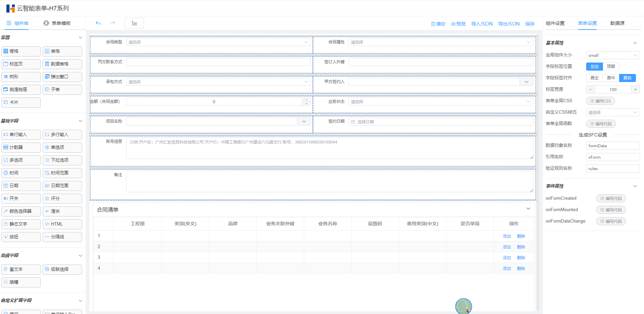Viewport: 644px width, 314px height.
Task: Click 编写代码 for onFormCreated
Action: tap(611, 199)
